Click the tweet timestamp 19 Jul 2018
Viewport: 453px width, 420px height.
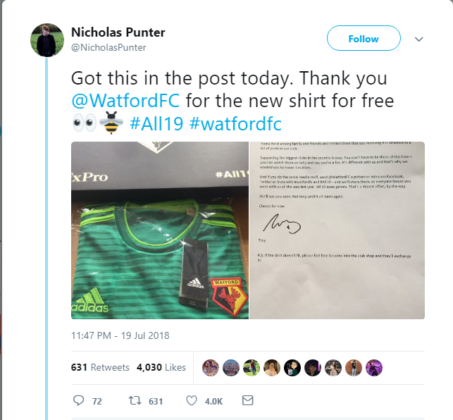(120, 335)
